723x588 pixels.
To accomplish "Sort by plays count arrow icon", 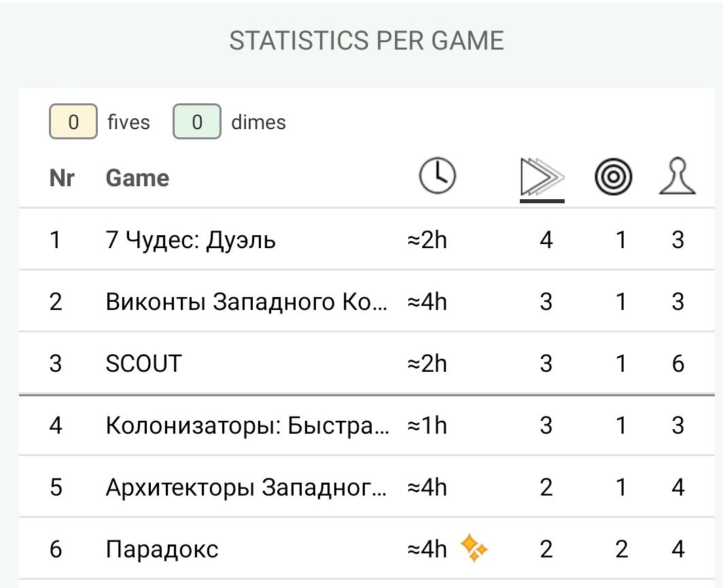I will click(542, 179).
